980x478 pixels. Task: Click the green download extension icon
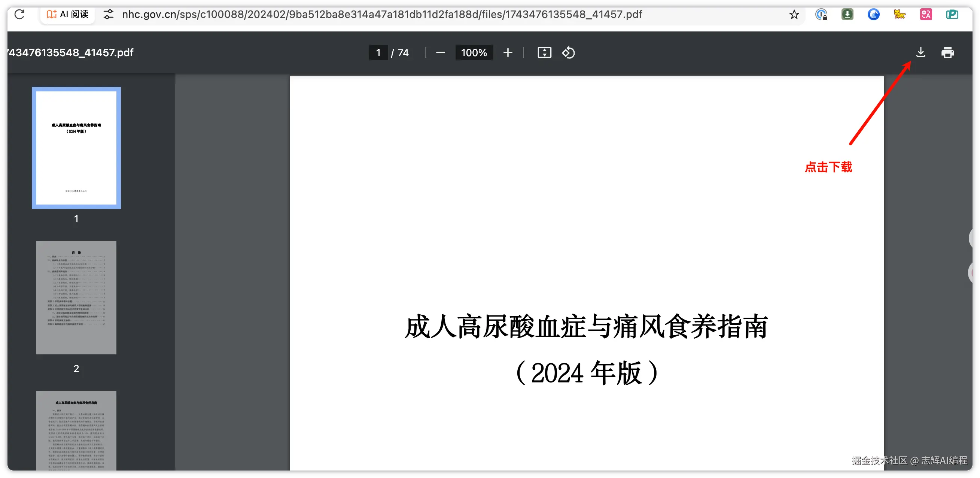847,15
